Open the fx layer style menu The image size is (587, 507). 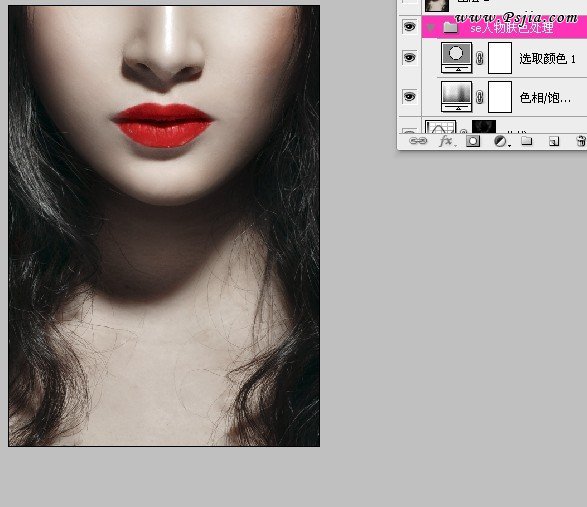coord(446,141)
